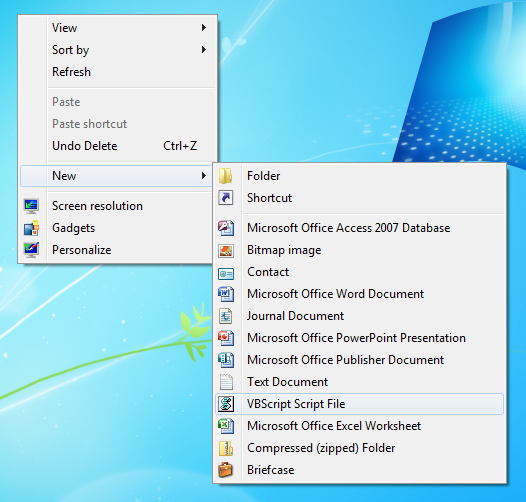The image size is (526, 502).
Task: Select the highlighted VBScript Script File entry
Action: (x=360, y=404)
